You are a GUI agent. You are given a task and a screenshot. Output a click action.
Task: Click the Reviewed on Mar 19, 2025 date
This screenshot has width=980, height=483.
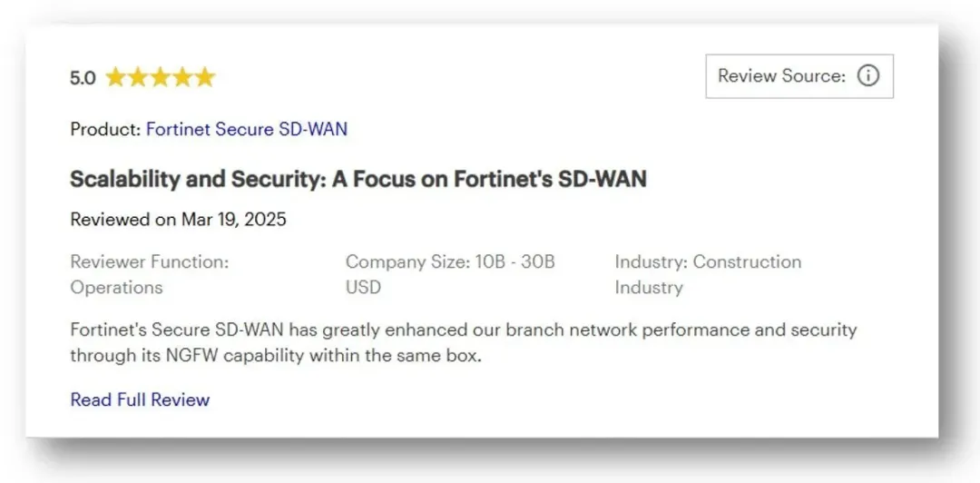tap(178, 220)
